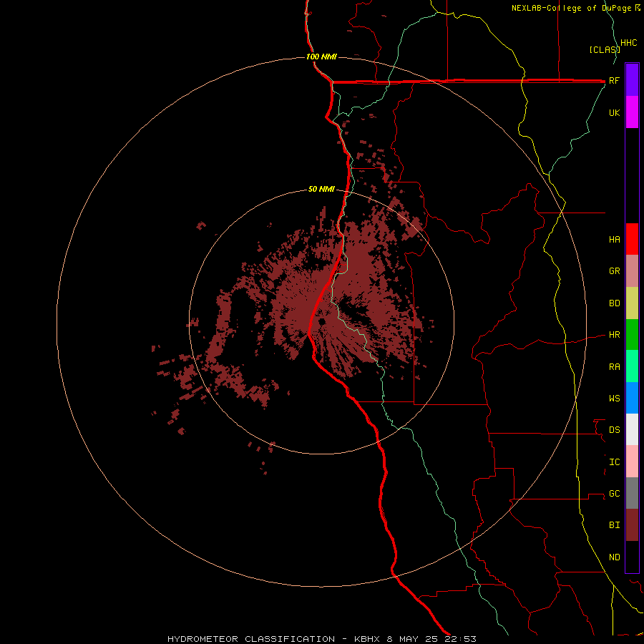Click the 'GR' legend label

point(614,271)
